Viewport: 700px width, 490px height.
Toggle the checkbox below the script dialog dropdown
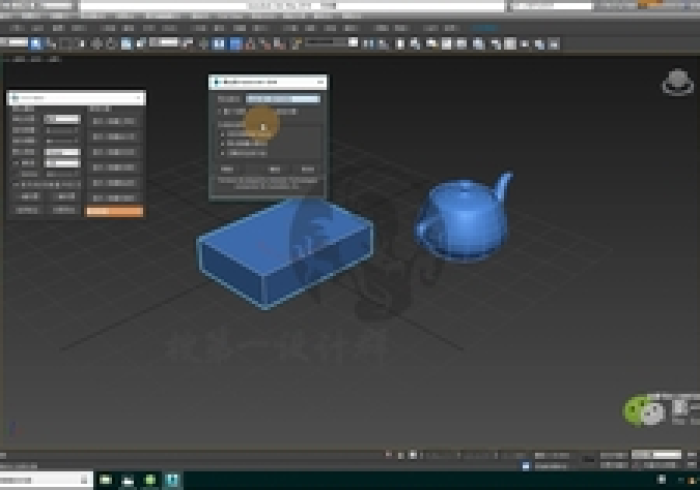(x=221, y=112)
